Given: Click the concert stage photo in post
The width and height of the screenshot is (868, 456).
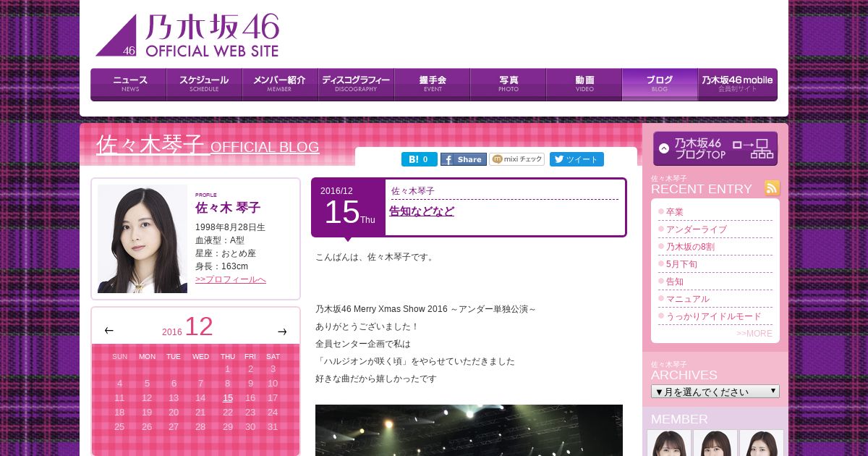Looking at the screenshot, I should pyautogui.click(x=469, y=430).
